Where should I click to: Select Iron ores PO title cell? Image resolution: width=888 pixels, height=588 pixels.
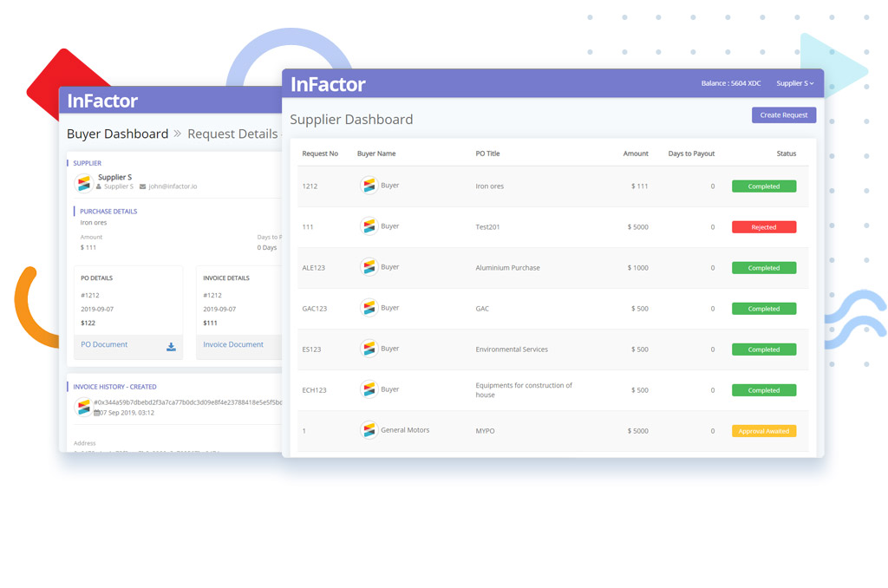489,186
